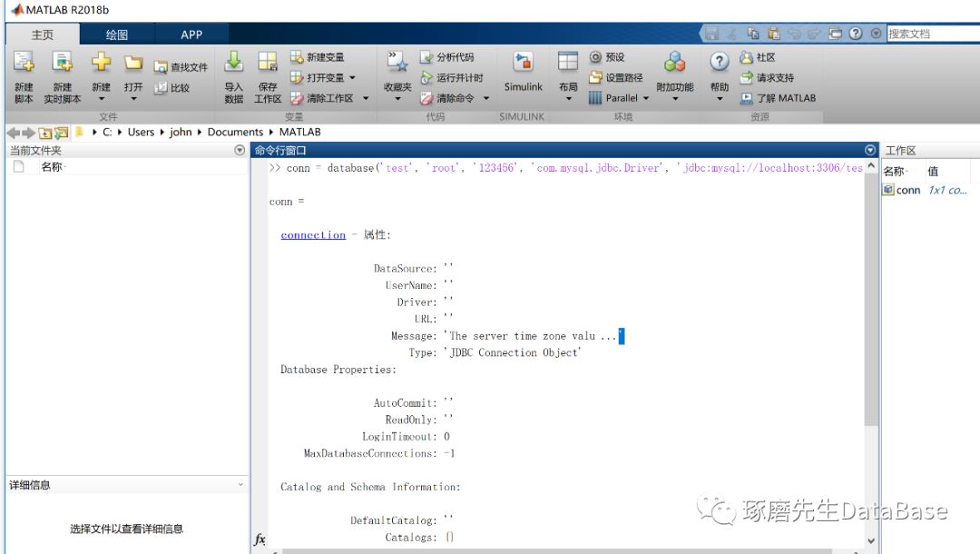Viewport: 980px width, 554px height.
Task: Click the Name (名称) column header in Current Folder
Action: point(53,167)
